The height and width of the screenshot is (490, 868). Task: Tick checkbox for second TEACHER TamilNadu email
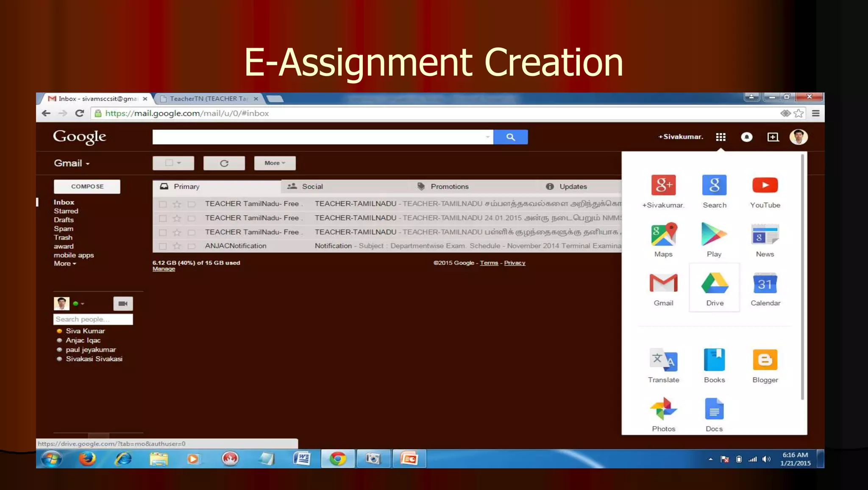(x=163, y=218)
